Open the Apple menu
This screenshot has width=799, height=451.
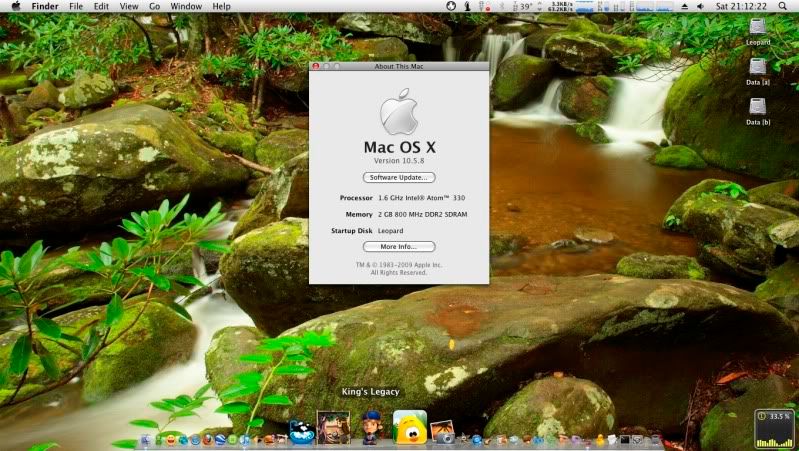coord(16,6)
